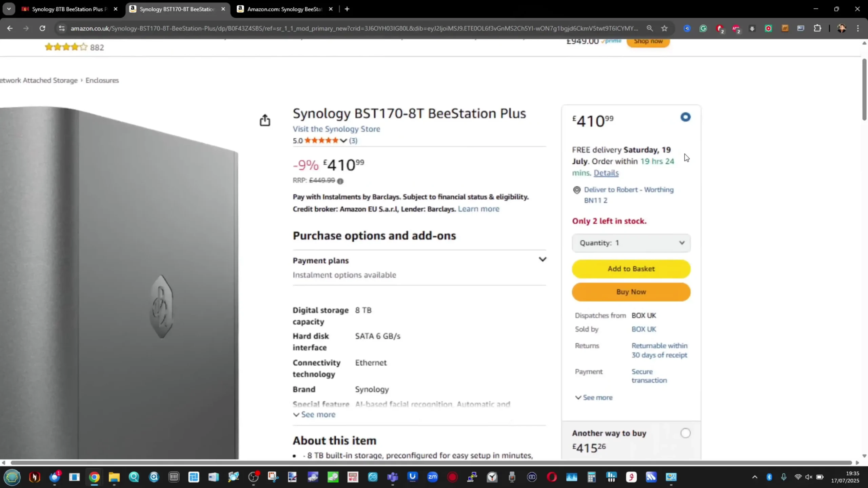Open the Quantity dropdown

tap(631, 243)
